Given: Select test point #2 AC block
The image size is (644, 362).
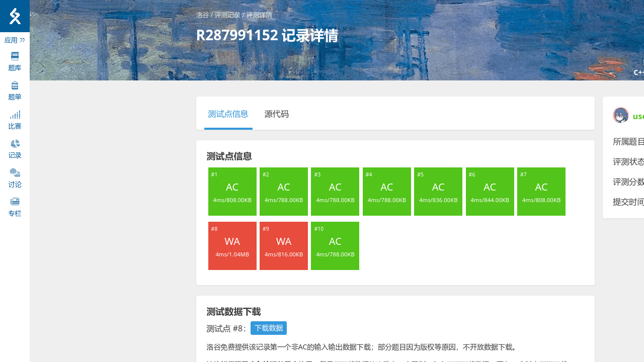Looking at the screenshot, I should [284, 192].
